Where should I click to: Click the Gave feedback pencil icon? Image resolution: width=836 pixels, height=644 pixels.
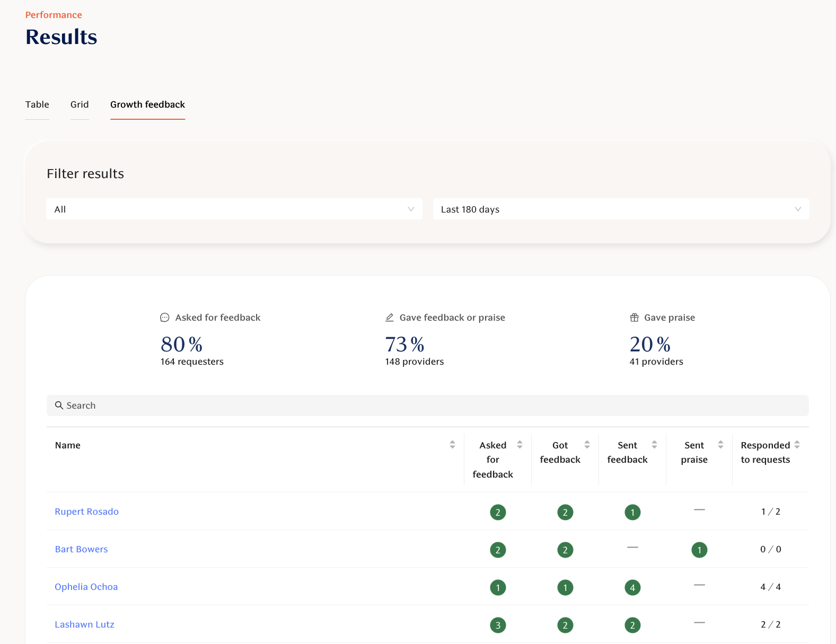[x=390, y=317]
